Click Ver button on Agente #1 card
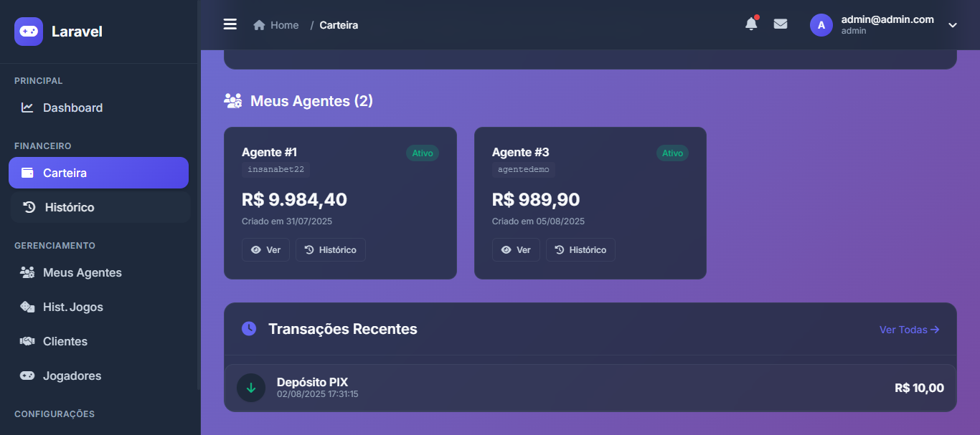This screenshot has width=980, height=435. click(x=265, y=249)
